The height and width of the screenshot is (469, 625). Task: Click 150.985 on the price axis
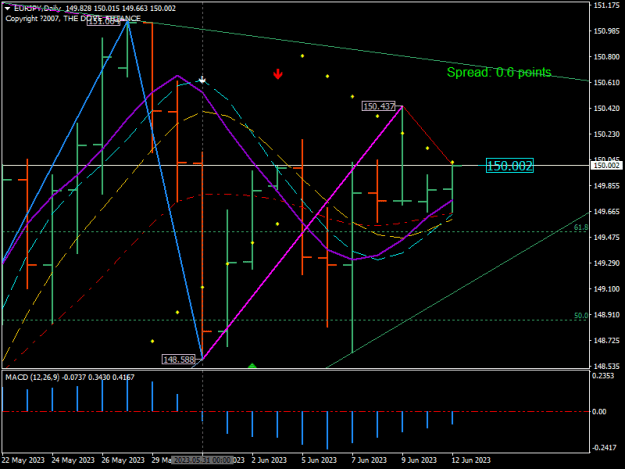(x=606, y=31)
